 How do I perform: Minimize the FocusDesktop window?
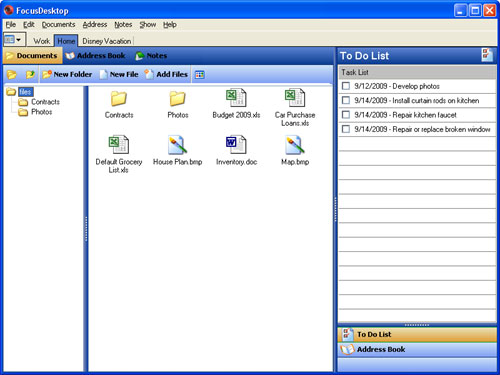click(460, 11)
